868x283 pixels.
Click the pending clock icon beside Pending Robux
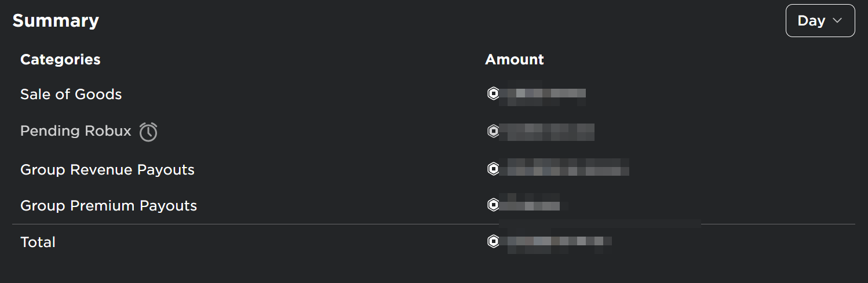click(148, 132)
